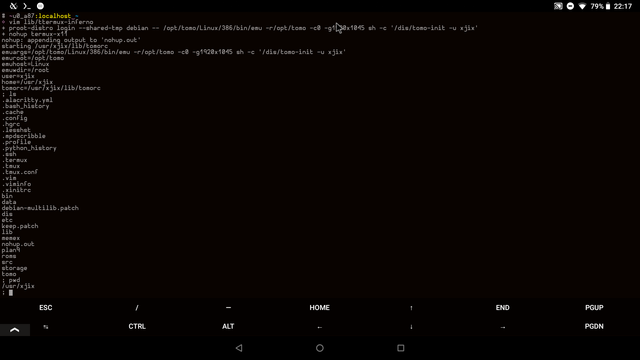Click the memex directory entry

tap(11, 238)
